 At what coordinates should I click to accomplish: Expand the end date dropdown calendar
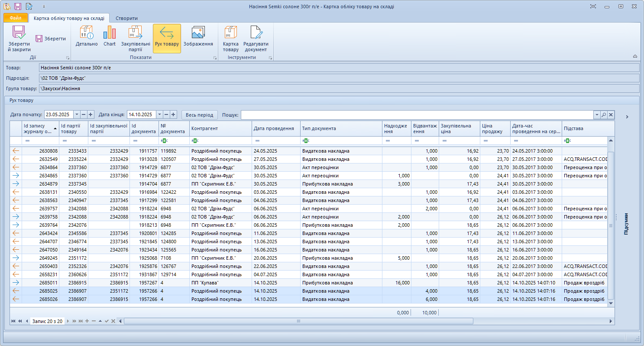pos(159,114)
